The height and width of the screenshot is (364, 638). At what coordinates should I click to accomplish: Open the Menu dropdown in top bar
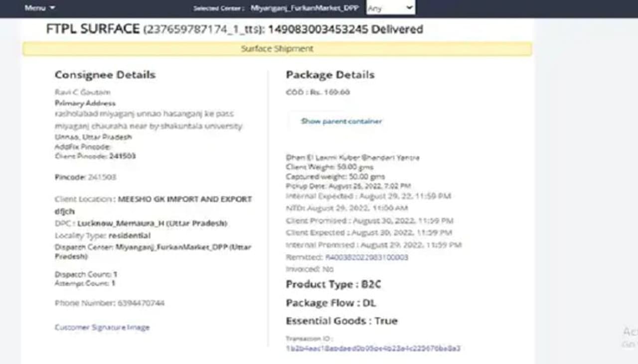(x=39, y=8)
